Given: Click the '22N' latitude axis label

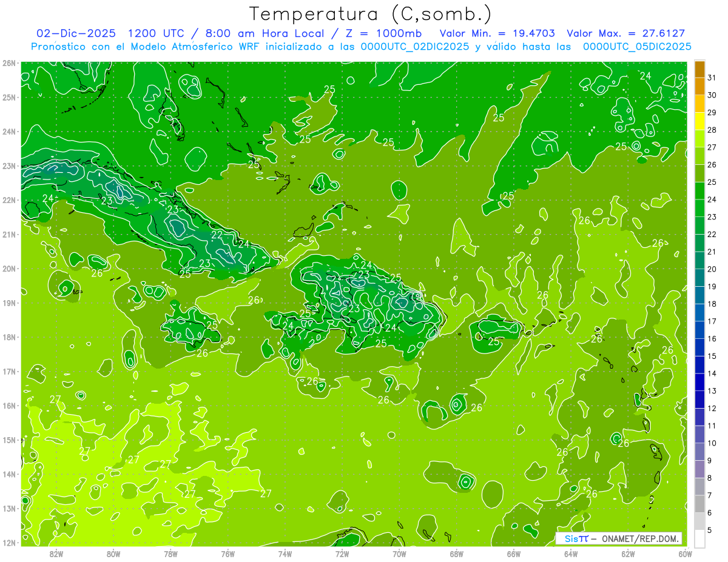Looking at the screenshot, I should tap(9, 200).
